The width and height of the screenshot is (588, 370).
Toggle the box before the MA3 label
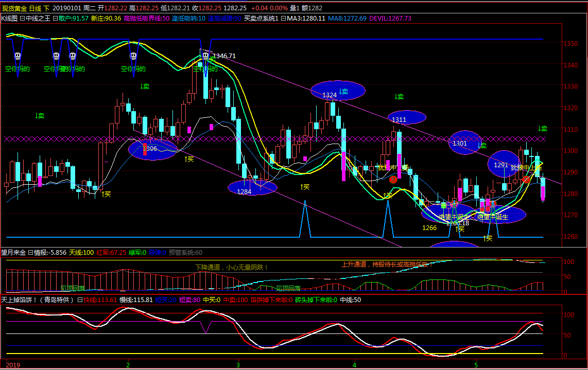(x=283, y=19)
